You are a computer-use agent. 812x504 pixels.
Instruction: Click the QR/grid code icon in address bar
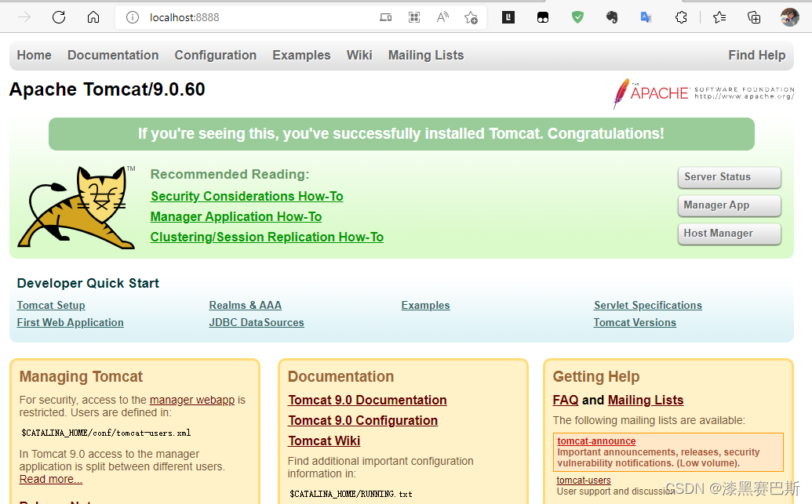click(x=414, y=17)
